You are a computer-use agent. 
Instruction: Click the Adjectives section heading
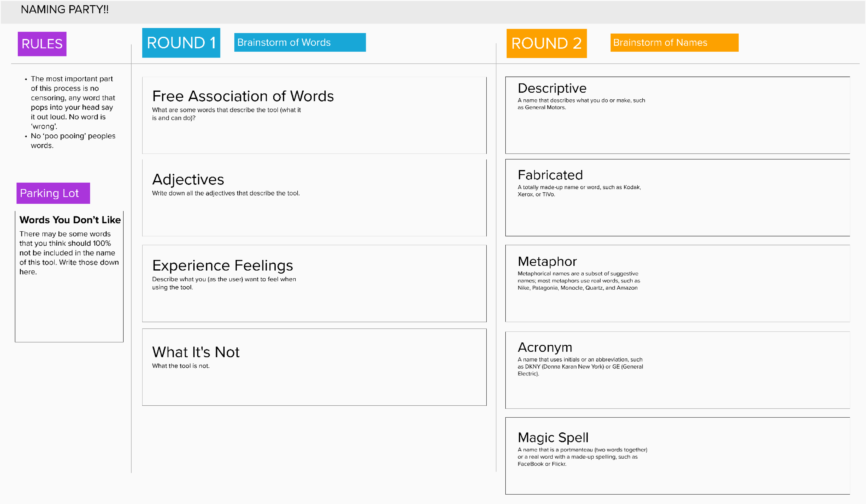pyautogui.click(x=188, y=179)
